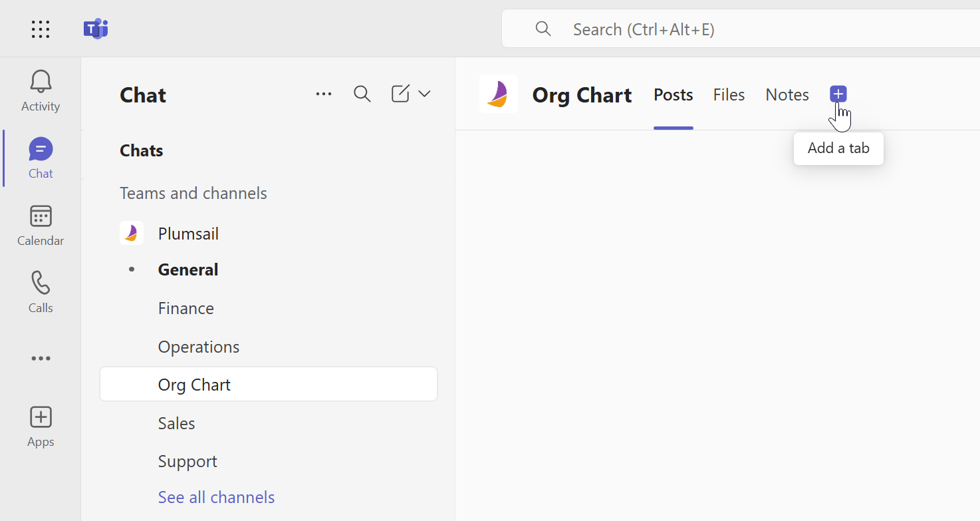
Task: Click the Org Chart channel title
Action: click(582, 95)
